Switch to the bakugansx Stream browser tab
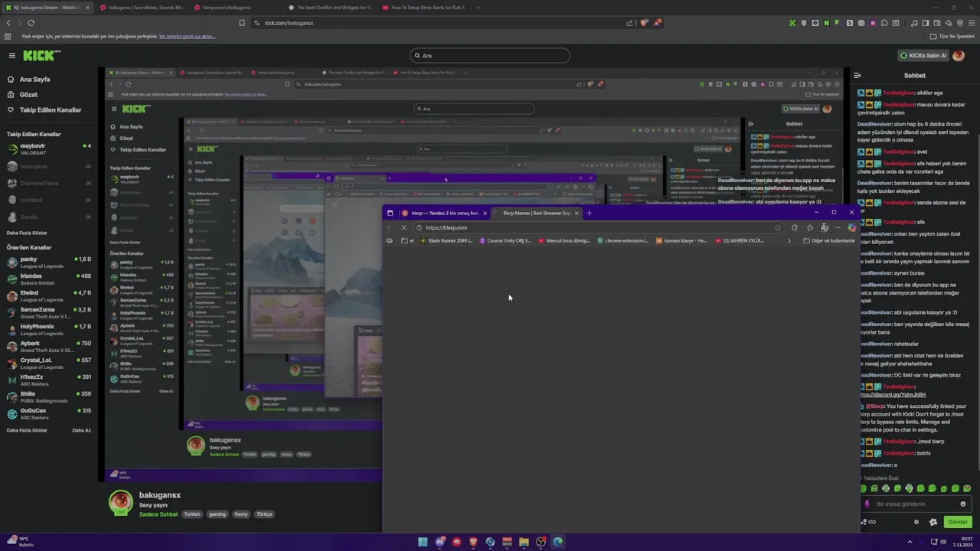This screenshot has height=551, width=980. click(x=47, y=8)
